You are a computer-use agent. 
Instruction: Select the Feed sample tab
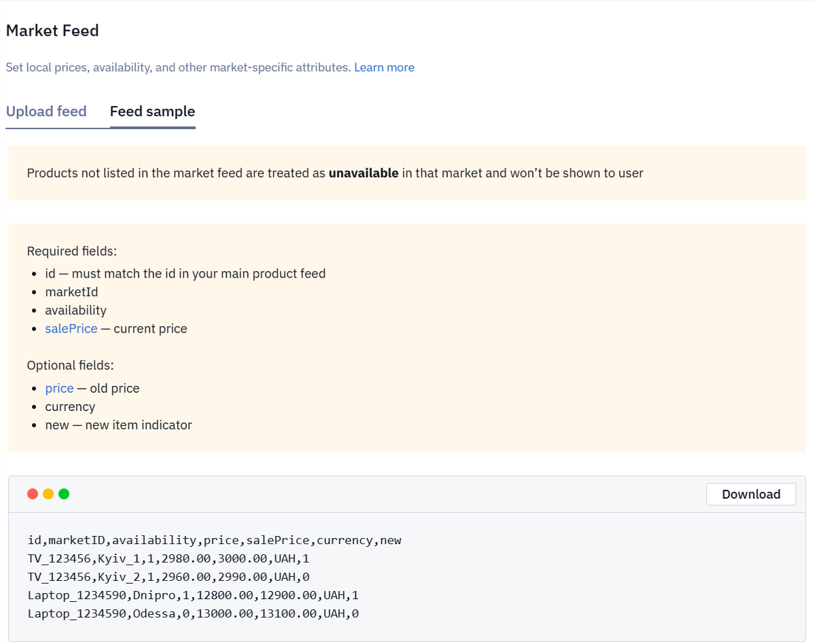(152, 111)
